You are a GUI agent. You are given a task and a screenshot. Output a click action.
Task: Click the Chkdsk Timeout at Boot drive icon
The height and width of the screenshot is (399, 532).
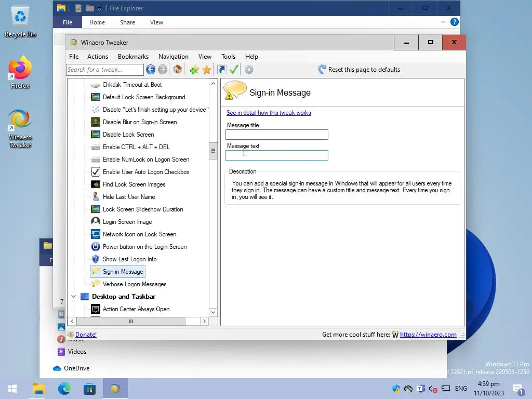click(96, 85)
